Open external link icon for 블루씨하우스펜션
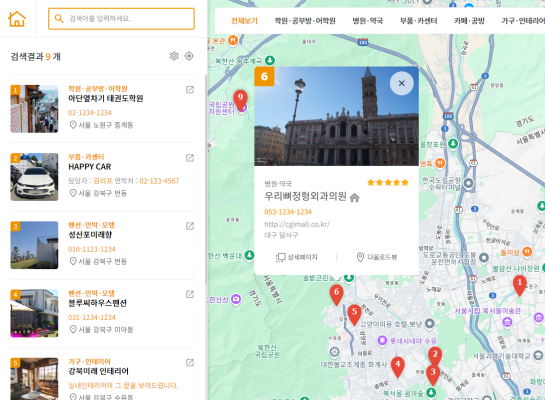The height and width of the screenshot is (400, 545). [190, 294]
